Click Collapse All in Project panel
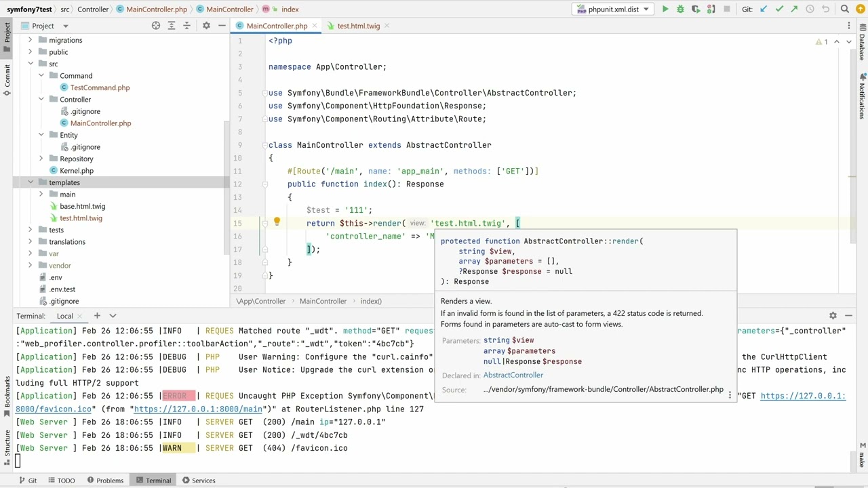Screen dimensions: 868x488 (186, 26)
